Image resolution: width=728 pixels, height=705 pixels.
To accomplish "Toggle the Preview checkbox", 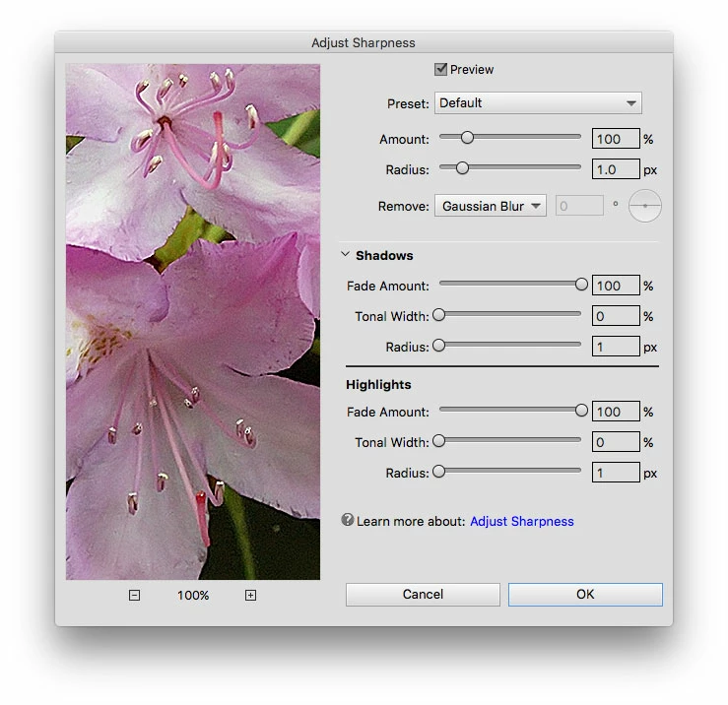I will coord(440,69).
